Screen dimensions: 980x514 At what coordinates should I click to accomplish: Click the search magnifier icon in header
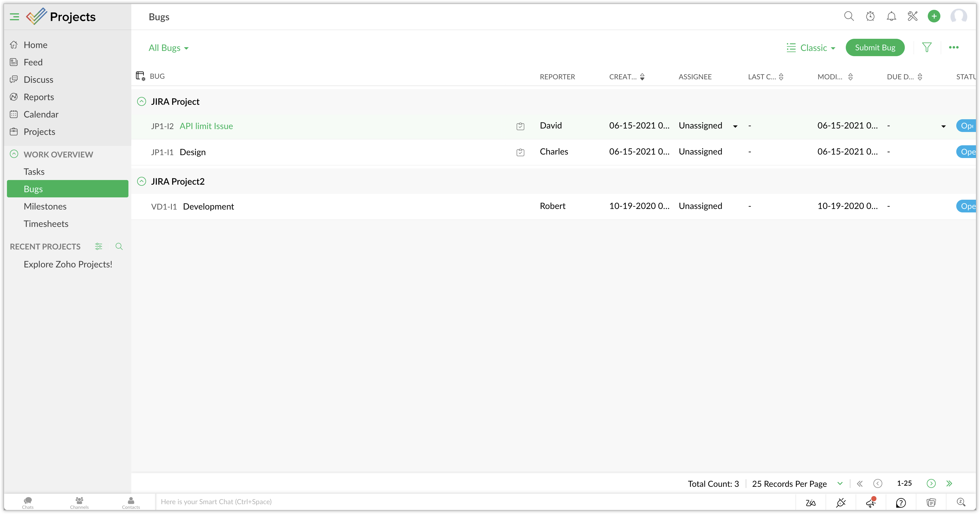849,16
